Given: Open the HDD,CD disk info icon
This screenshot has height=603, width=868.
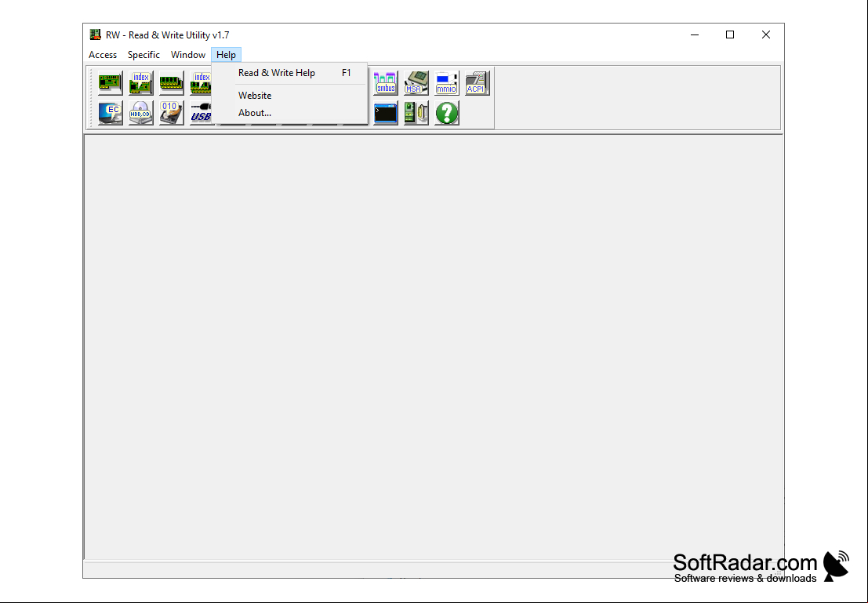Looking at the screenshot, I should [x=140, y=113].
